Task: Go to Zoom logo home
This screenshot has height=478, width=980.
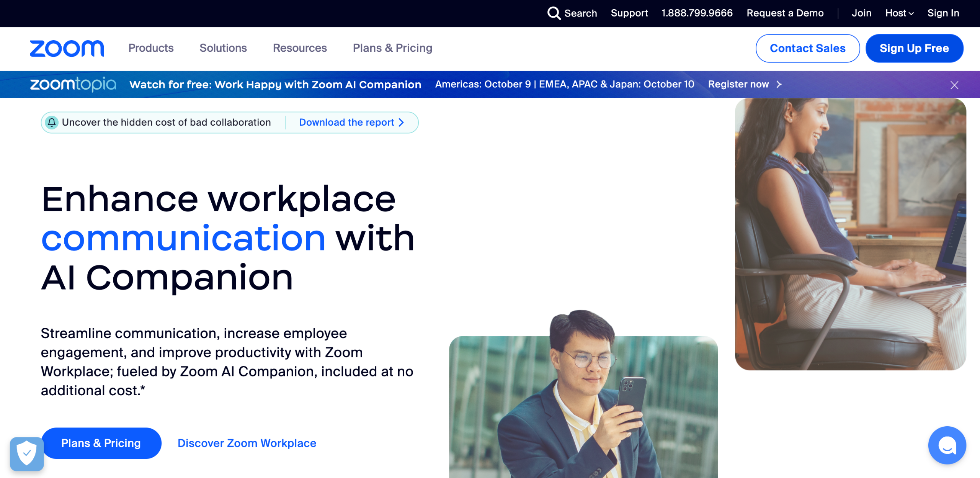Action: (x=67, y=48)
